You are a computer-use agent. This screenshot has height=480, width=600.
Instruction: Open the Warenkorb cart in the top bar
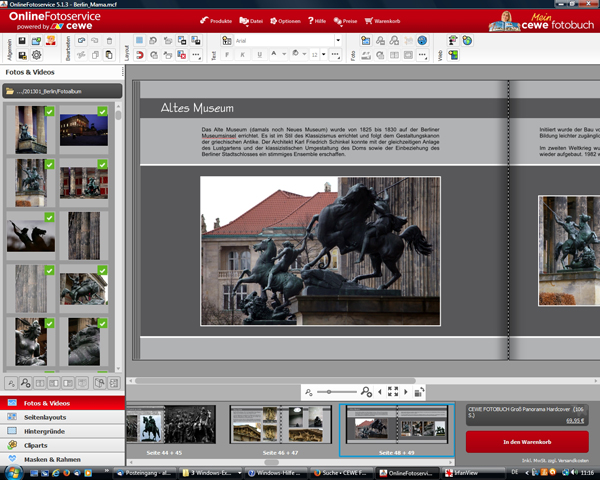point(381,20)
